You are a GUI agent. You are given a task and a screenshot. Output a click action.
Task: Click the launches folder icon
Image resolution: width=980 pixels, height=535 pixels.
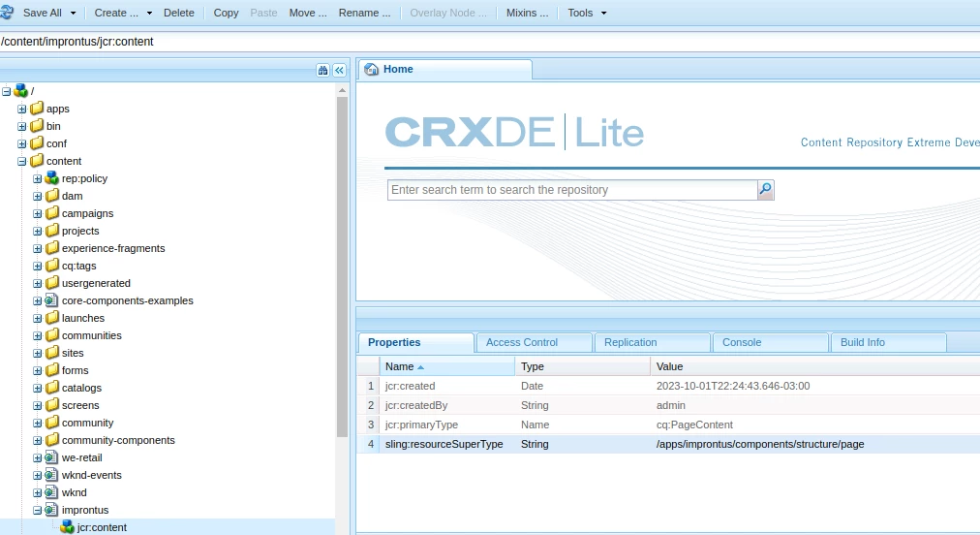52,318
